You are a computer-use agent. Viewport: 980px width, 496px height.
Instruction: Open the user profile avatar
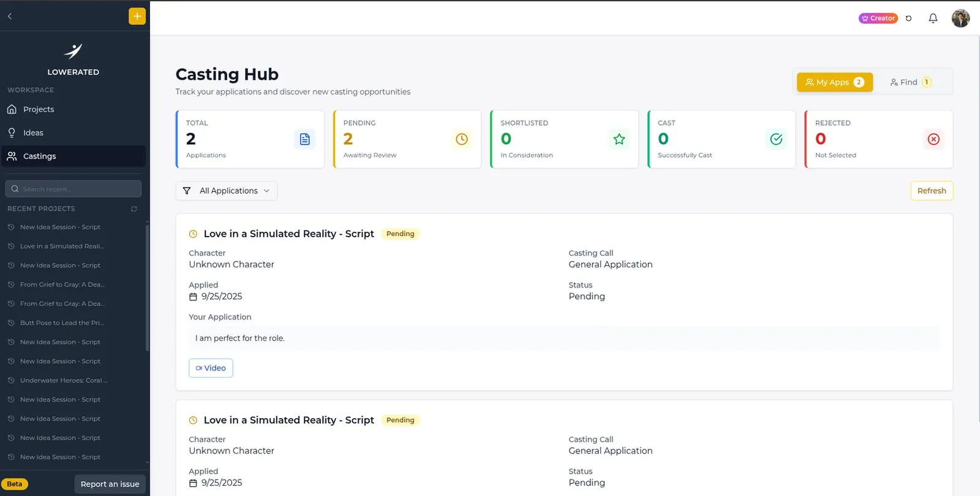[x=960, y=18]
